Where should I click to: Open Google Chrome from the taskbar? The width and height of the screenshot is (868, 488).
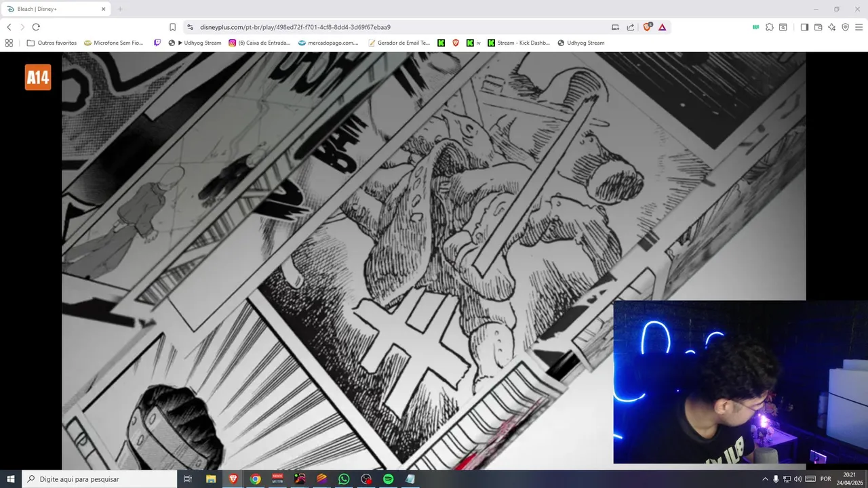coord(255,479)
